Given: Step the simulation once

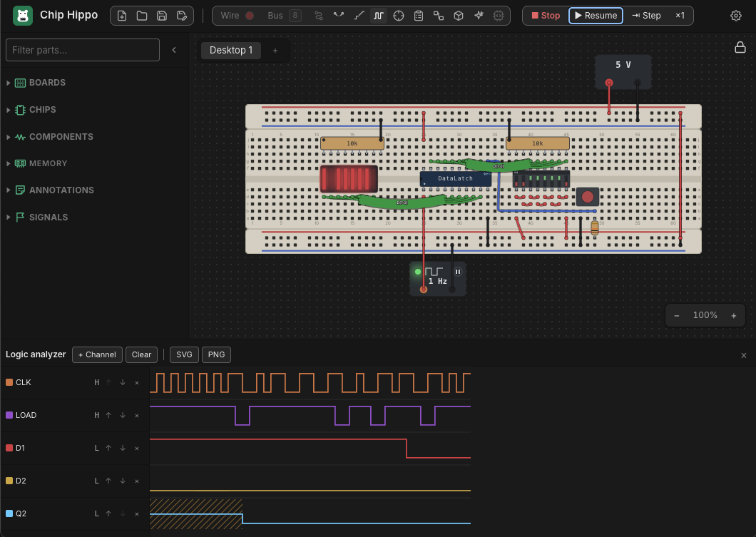Looking at the screenshot, I should pyautogui.click(x=647, y=16).
